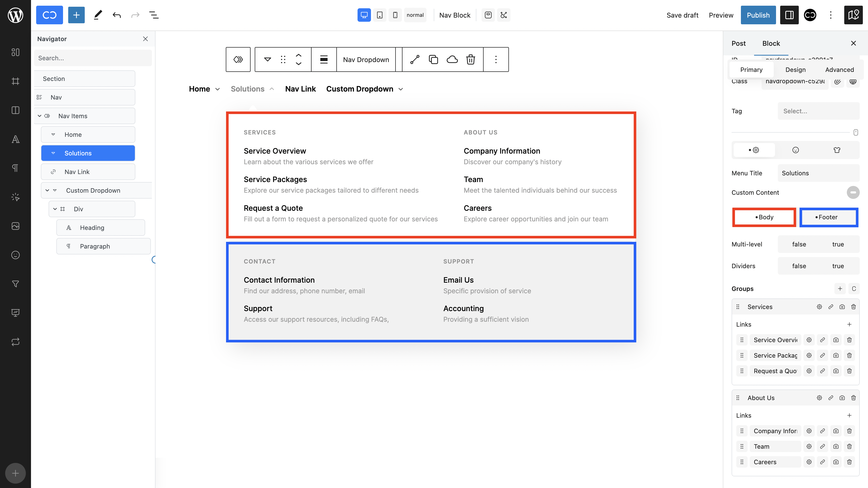Viewport: 868px width, 488px height.
Task: Delete the Services group with trash icon
Action: 853,306
